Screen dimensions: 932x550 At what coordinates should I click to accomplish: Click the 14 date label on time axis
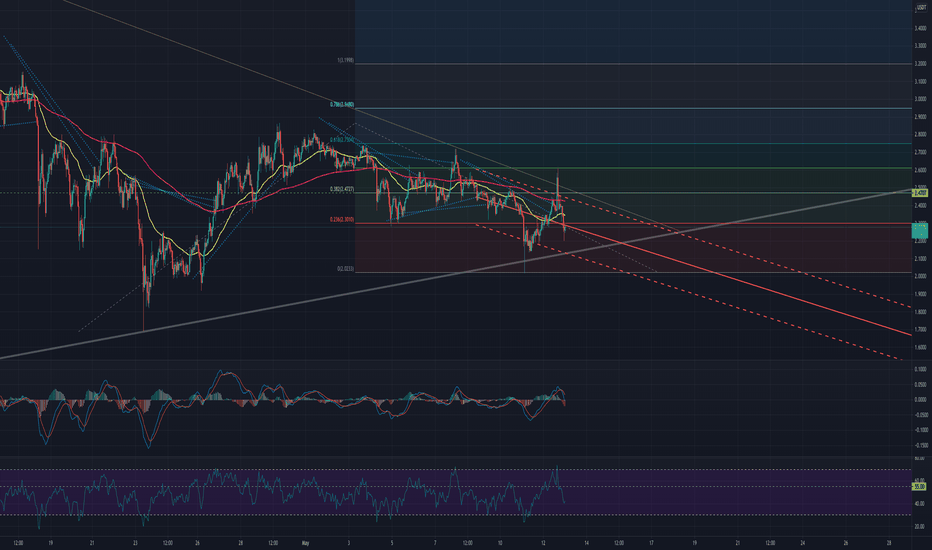point(587,543)
